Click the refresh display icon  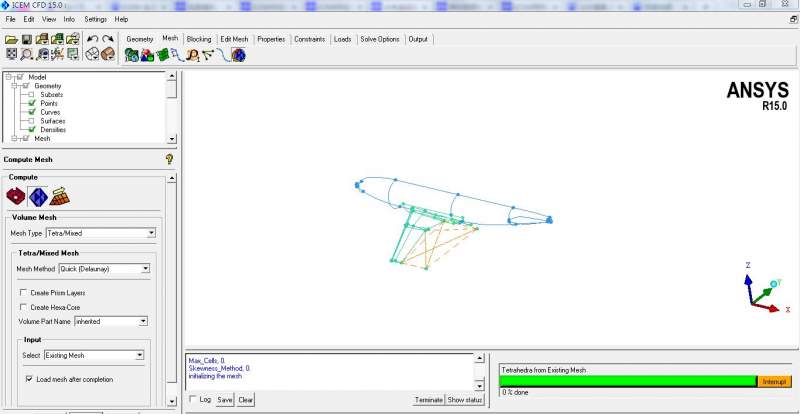(73, 54)
